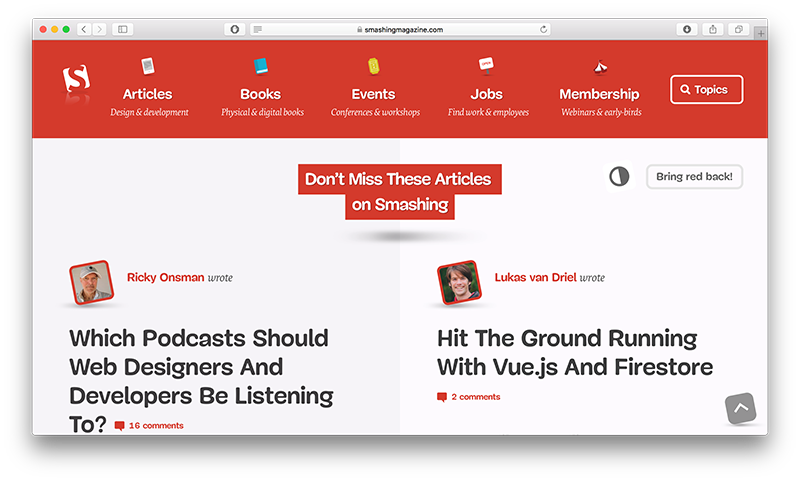
Task: Open the Topics search button
Action: click(706, 90)
